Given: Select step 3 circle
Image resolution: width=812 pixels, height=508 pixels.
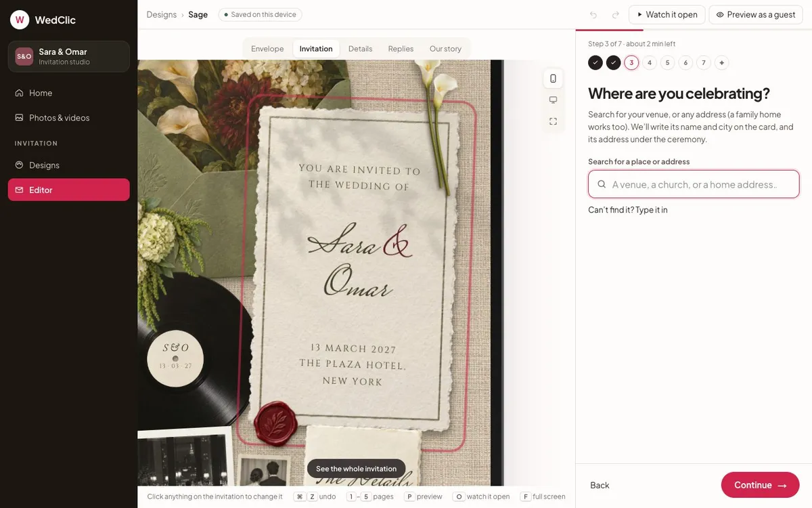Looking at the screenshot, I should click(631, 63).
